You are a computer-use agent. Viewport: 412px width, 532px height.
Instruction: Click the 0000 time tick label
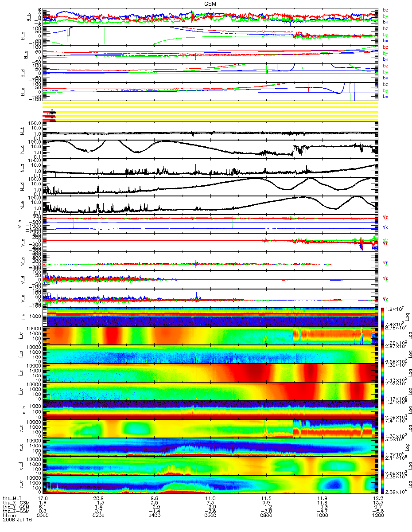pos(43,515)
